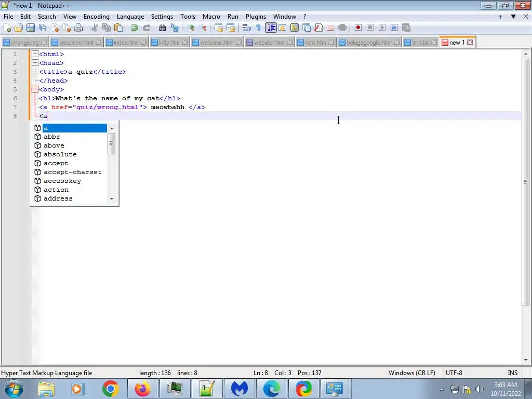
Task: Open the Language menu
Action: click(x=130, y=17)
